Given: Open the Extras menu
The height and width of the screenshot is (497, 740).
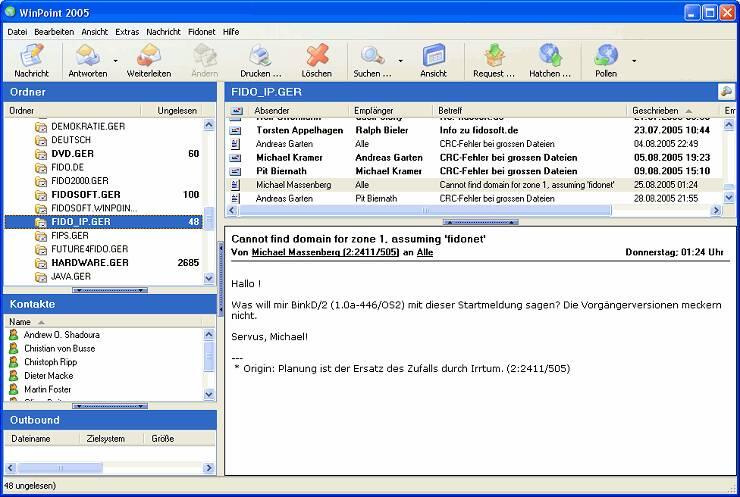Looking at the screenshot, I should [x=127, y=32].
